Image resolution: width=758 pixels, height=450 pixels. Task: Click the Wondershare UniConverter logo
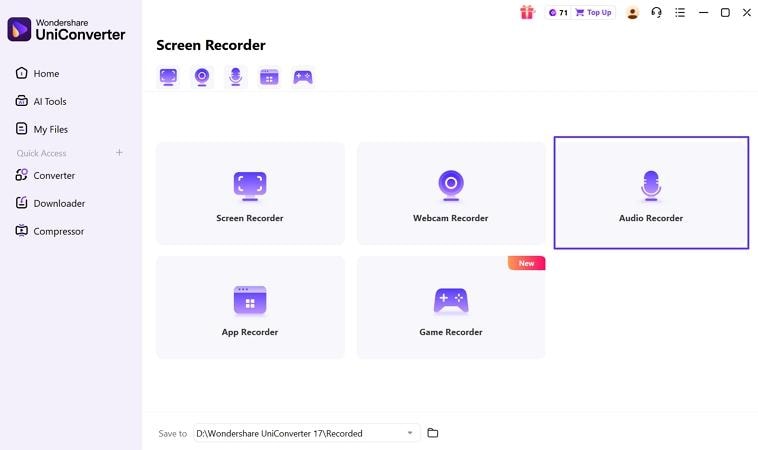point(66,29)
